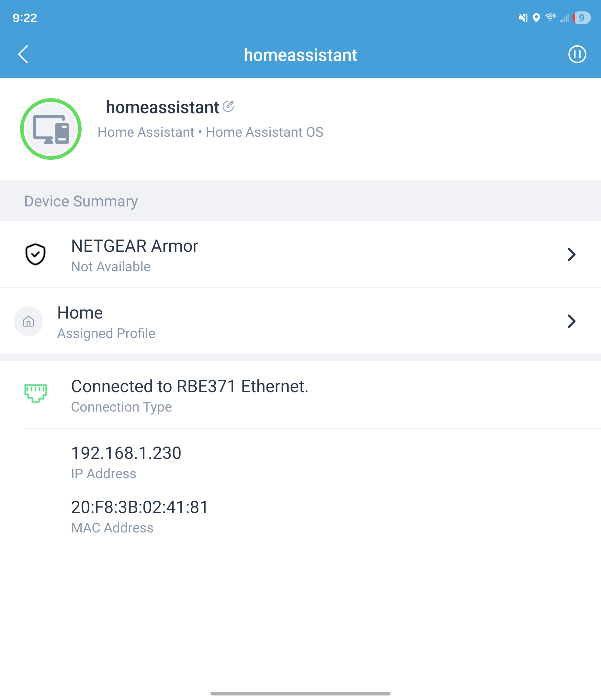Edit the homeassistant device name pencil
Image resolution: width=601 pixels, height=700 pixels.
(228, 106)
